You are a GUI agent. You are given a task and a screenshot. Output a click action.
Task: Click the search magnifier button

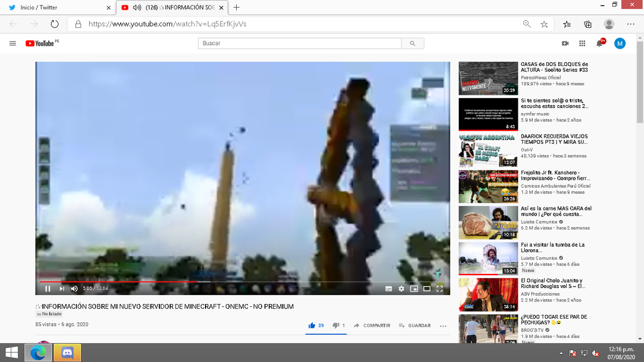click(412, 43)
